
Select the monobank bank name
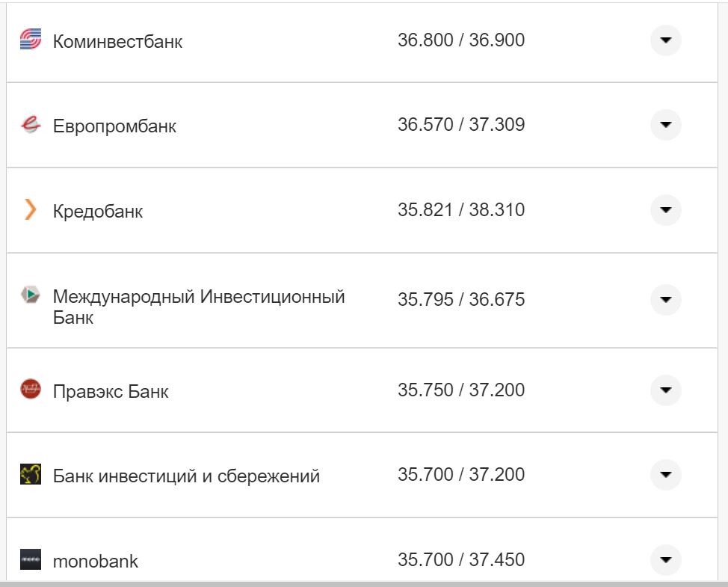point(96,559)
